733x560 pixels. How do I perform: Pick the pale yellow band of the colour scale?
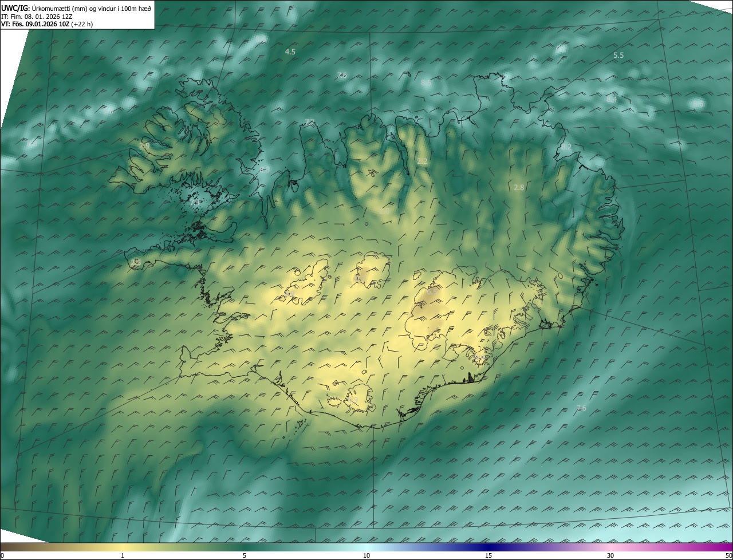pyautogui.click(x=123, y=547)
